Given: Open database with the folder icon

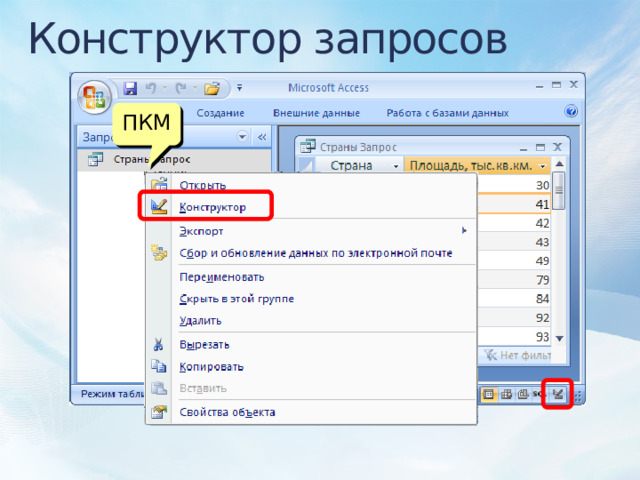Looking at the screenshot, I should 212,88.
